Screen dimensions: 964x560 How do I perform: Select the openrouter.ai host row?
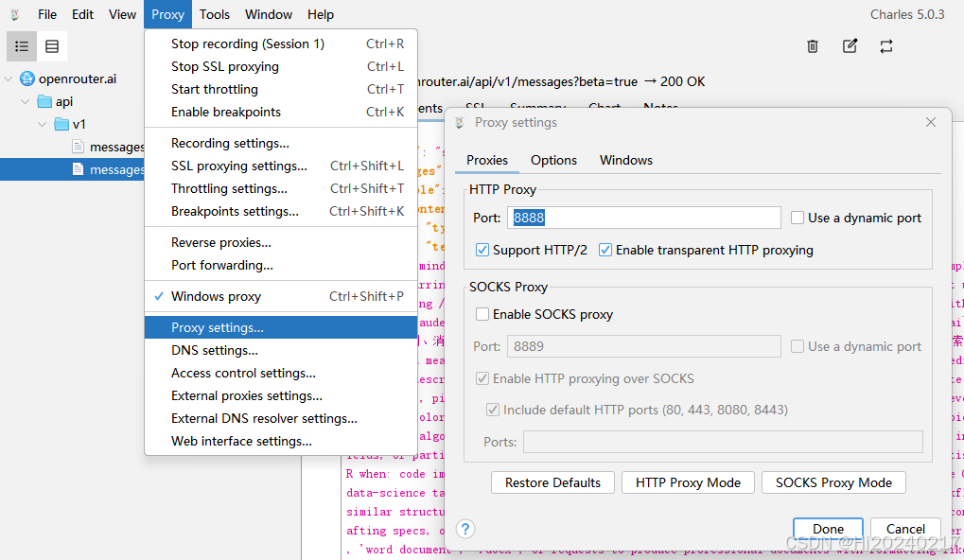[73, 79]
